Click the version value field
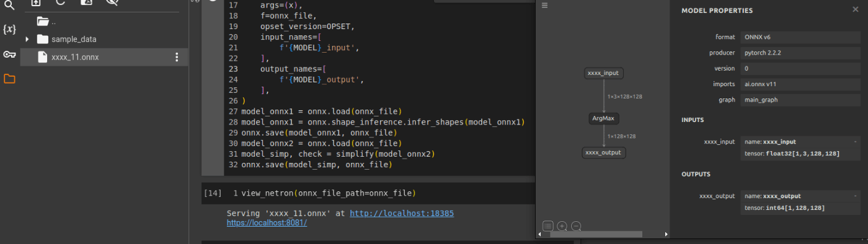Screen dimensions: 868x244 [800, 68]
